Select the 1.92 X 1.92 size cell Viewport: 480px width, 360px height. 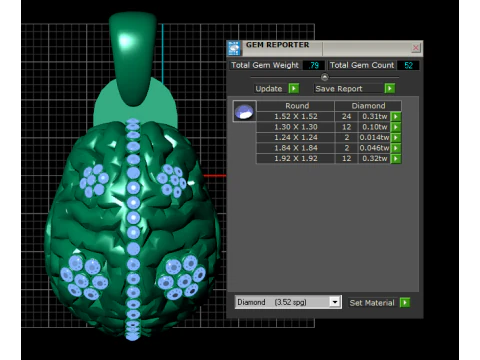(296, 159)
